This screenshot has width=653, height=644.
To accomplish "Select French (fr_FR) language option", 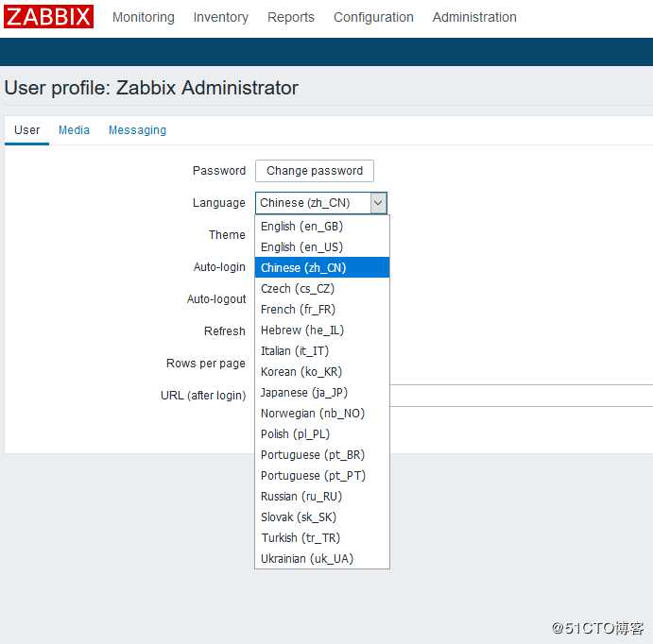I will tap(322, 310).
